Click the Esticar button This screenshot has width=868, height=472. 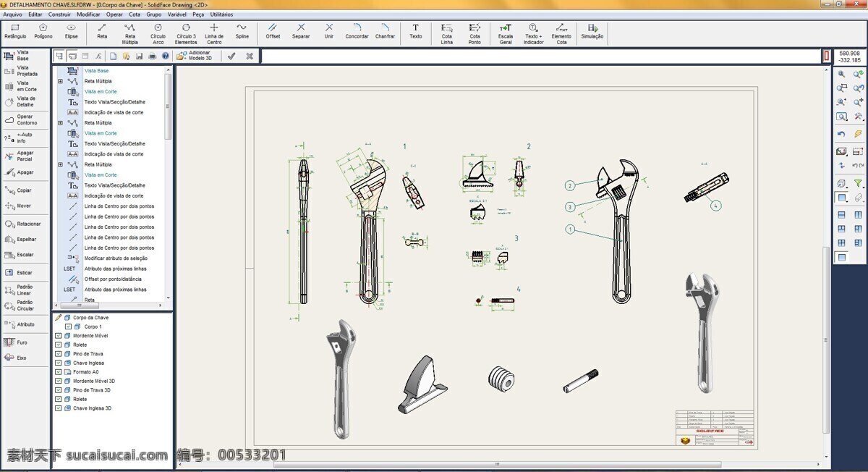click(19, 273)
